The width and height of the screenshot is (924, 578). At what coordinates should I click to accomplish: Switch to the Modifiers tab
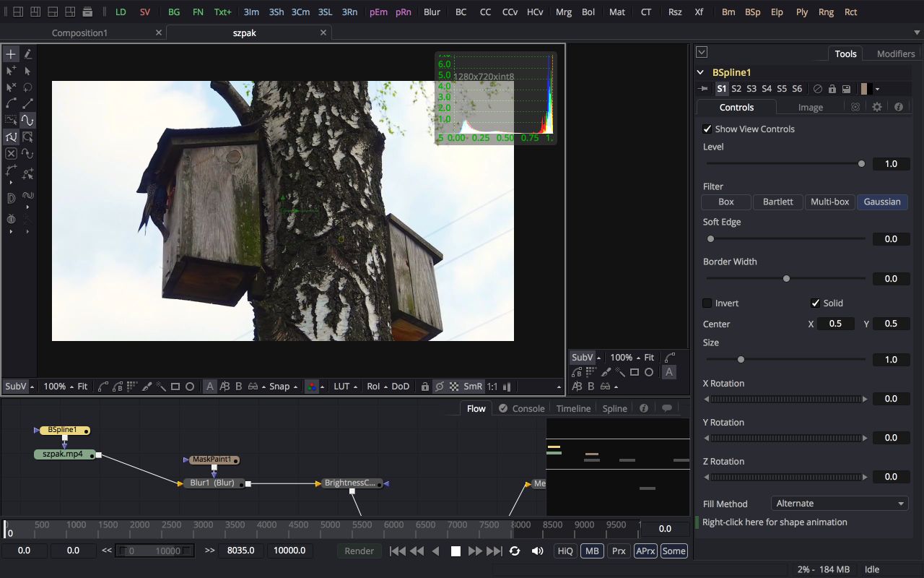tap(895, 53)
